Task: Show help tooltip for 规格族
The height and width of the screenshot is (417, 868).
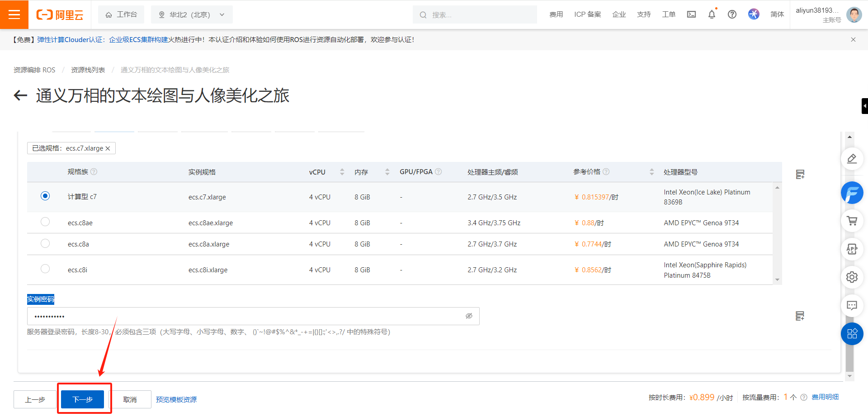Action: 94,172
